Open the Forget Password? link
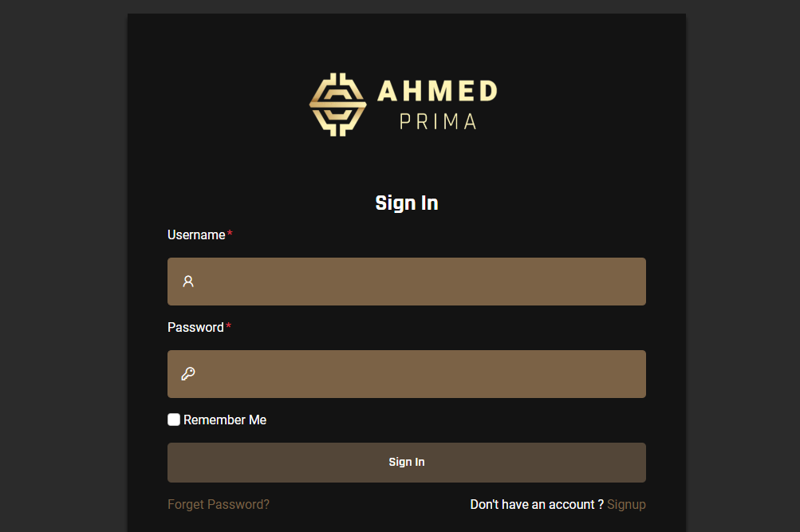The width and height of the screenshot is (800, 532). (219, 505)
